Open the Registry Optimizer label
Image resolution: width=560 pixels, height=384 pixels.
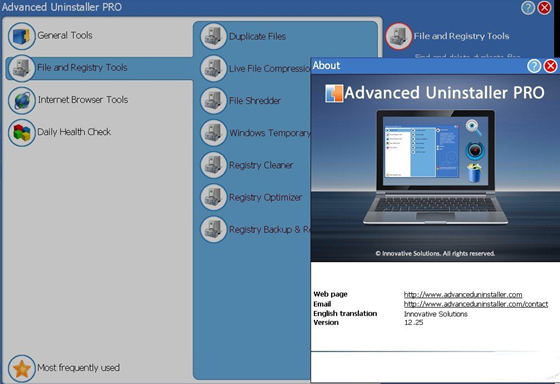[265, 197]
